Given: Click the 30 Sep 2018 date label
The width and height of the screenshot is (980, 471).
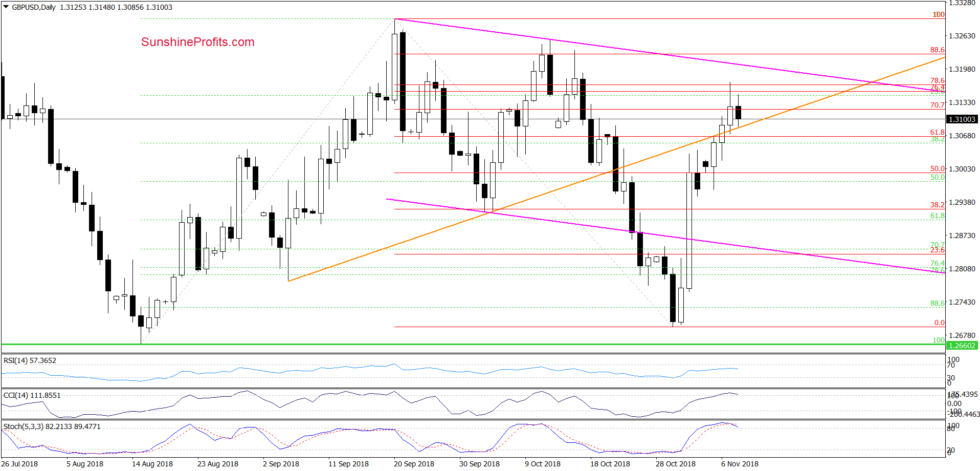Looking at the screenshot, I should click(479, 464).
